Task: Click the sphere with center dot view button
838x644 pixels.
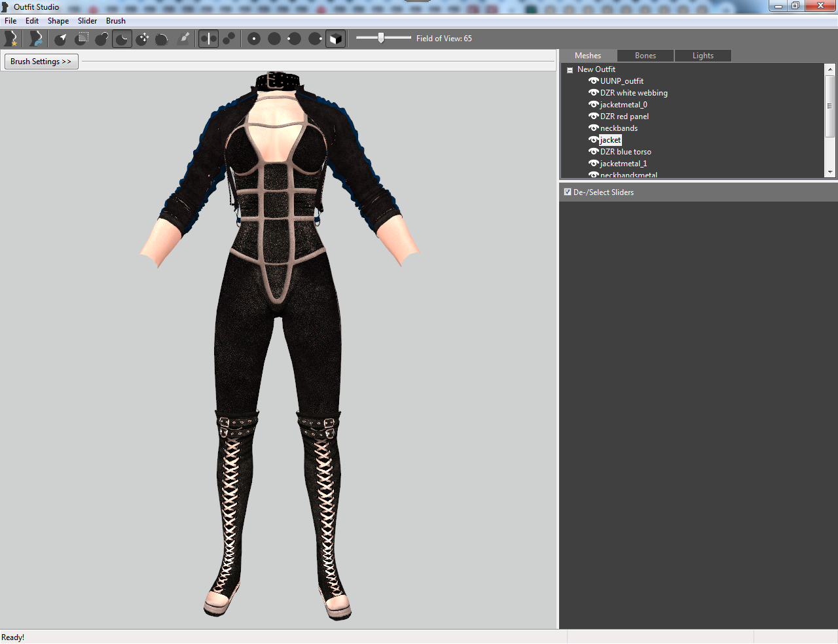Action: point(254,39)
